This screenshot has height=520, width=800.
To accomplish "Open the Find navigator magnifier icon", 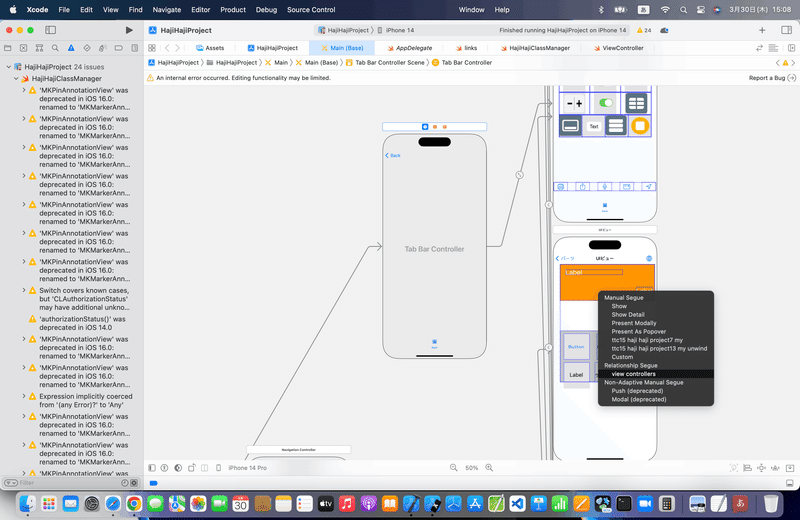I will click(x=55, y=48).
